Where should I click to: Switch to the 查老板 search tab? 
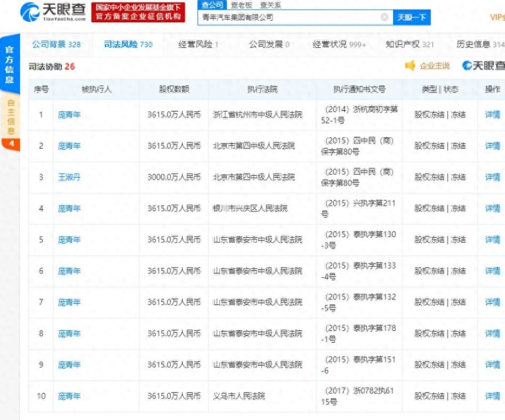[241, 5]
